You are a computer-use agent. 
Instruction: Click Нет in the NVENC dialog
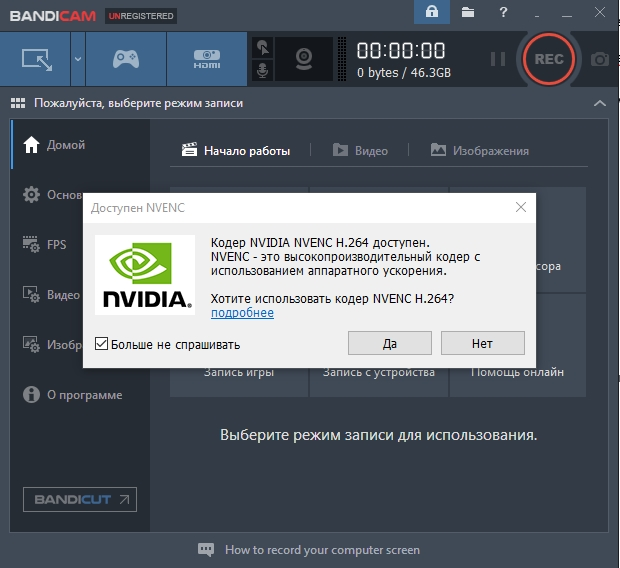click(x=482, y=343)
